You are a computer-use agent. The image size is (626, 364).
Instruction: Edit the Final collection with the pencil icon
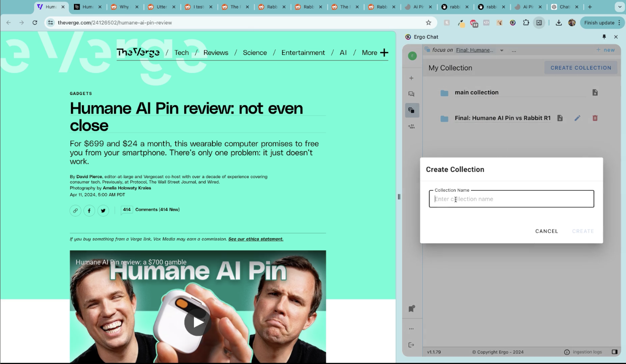coord(577,118)
